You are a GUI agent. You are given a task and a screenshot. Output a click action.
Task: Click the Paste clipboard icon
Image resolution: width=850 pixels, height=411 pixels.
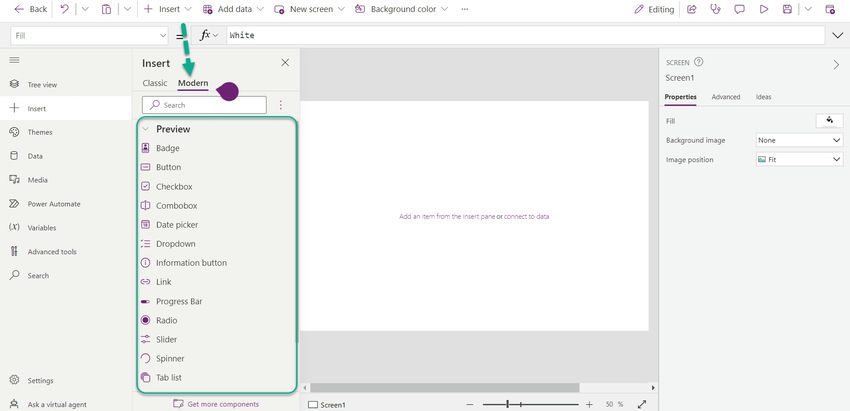point(106,9)
